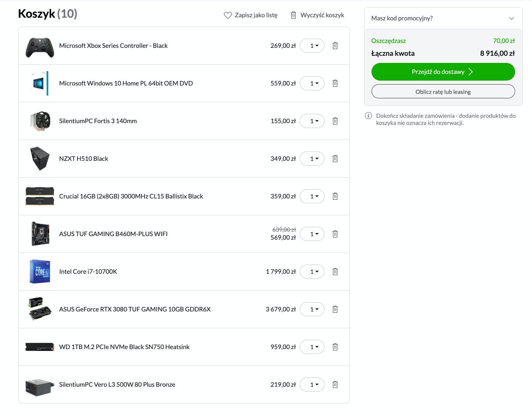
Task: Open SilentiumPC Fortis 3 140mm product page
Action: (98, 121)
